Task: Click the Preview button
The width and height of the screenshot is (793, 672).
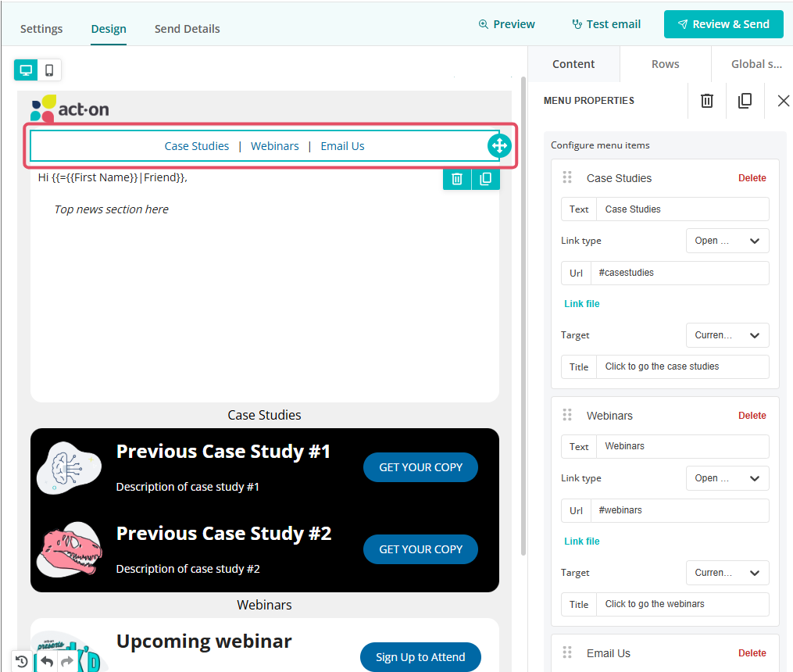Action: (x=506, y=24)
